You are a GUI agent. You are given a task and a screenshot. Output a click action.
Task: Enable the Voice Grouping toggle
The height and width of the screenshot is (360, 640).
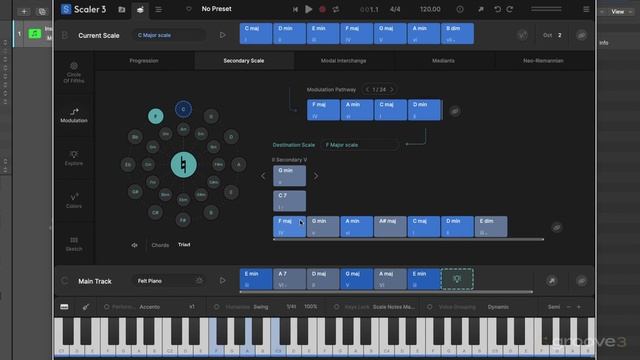430,307
